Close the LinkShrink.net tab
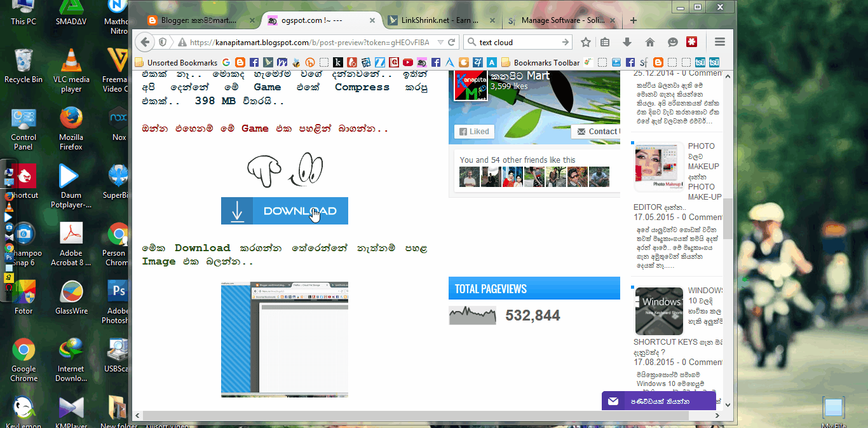This screenshot has width=868, height=428. coord(492,20)
